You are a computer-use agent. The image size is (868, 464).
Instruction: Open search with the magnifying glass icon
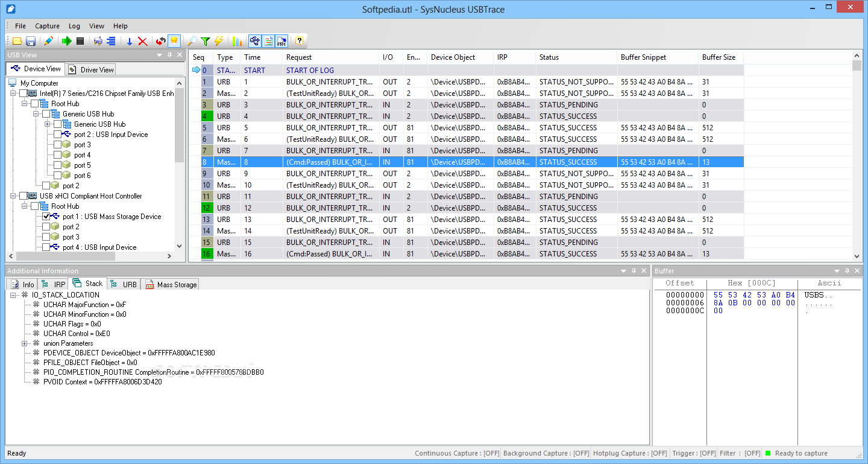[x=192, y=41]
